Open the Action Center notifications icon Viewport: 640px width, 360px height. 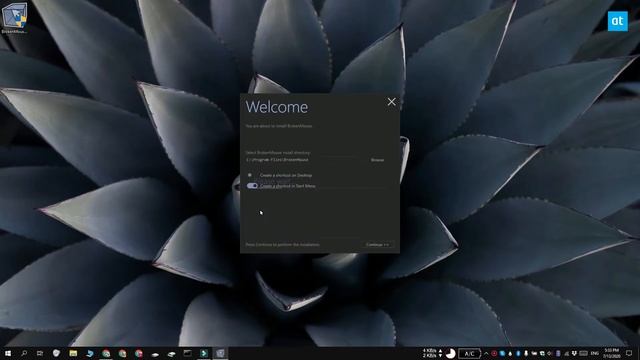tap(629, 353)
